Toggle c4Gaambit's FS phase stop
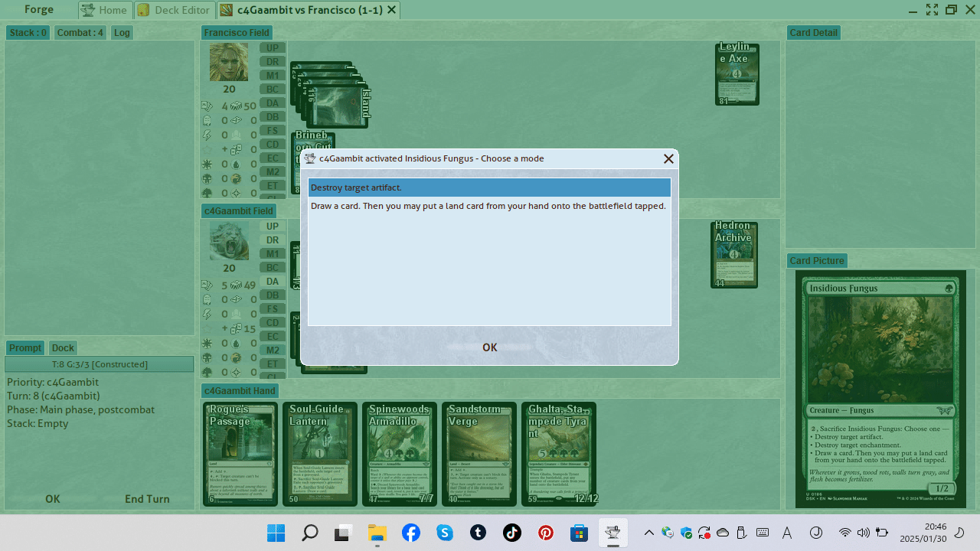Screen dimensions: 980x551 tap(273, 308)
